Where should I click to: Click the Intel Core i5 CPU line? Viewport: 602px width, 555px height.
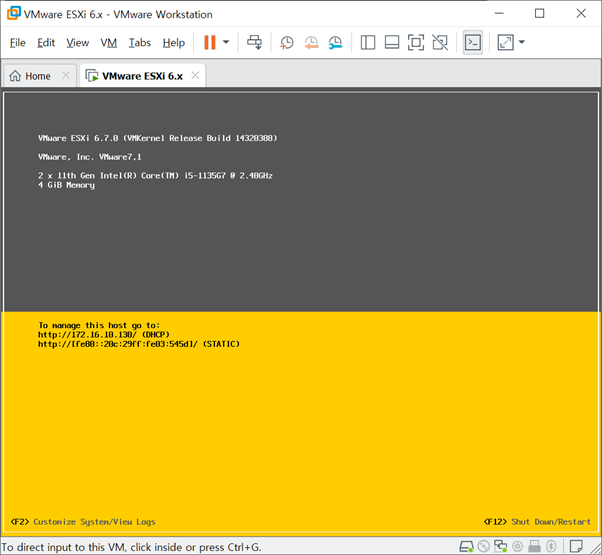[155, 176]
